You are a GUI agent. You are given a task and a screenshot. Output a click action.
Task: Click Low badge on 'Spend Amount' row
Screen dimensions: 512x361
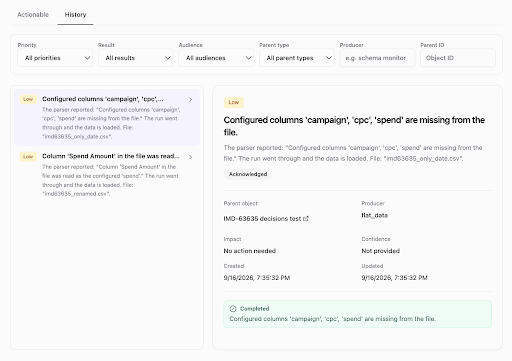(28, 157)
